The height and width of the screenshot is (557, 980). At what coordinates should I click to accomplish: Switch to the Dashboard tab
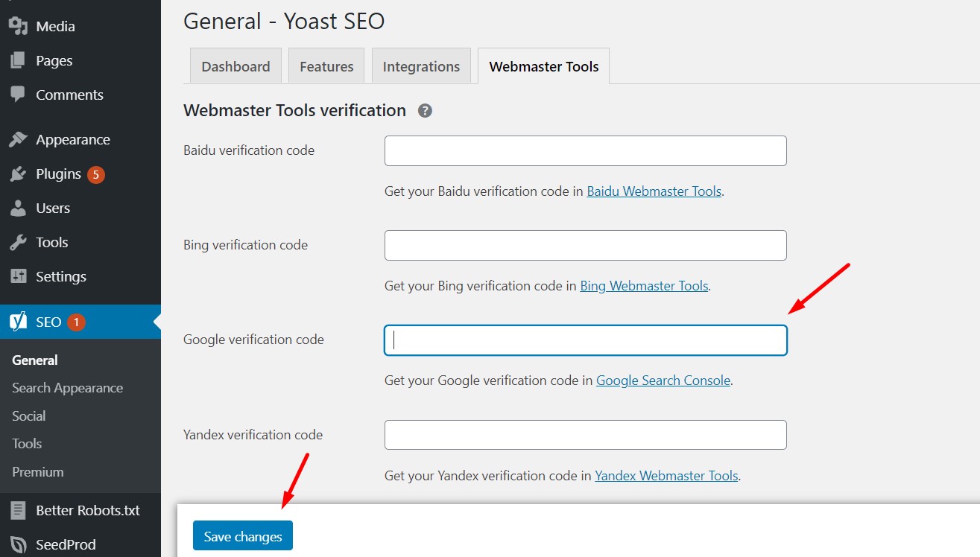tap(235, 66)
